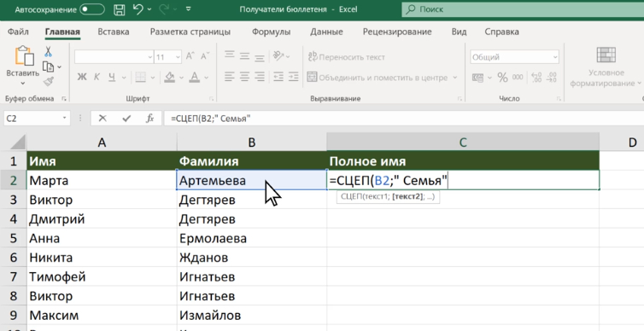The image size is (644, 331).
Task: Open the Undo history dropdown arrow
Action: (x=149, y=9)
